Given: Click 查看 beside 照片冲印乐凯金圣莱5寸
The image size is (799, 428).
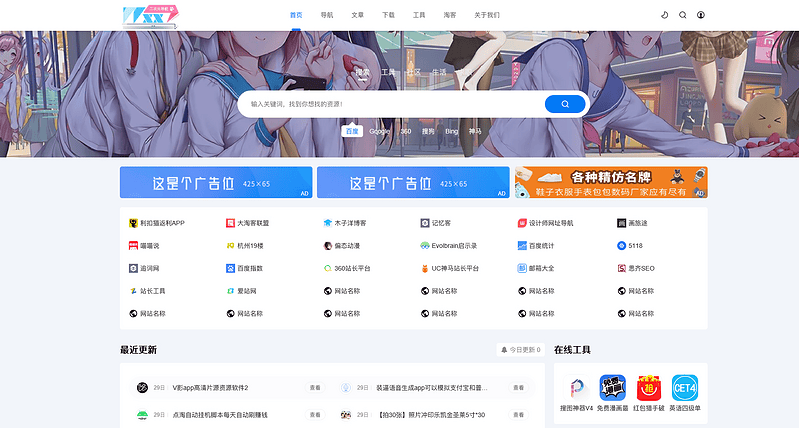Looking at the screenshot, I should (x=518, y=415).
